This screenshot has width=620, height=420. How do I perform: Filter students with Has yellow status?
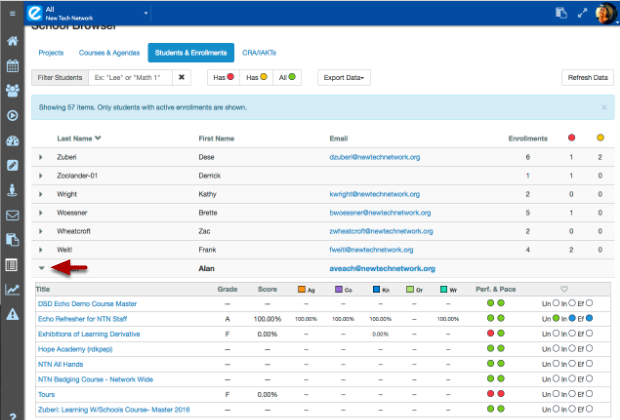pyautogui.click(x=256, y=78)
